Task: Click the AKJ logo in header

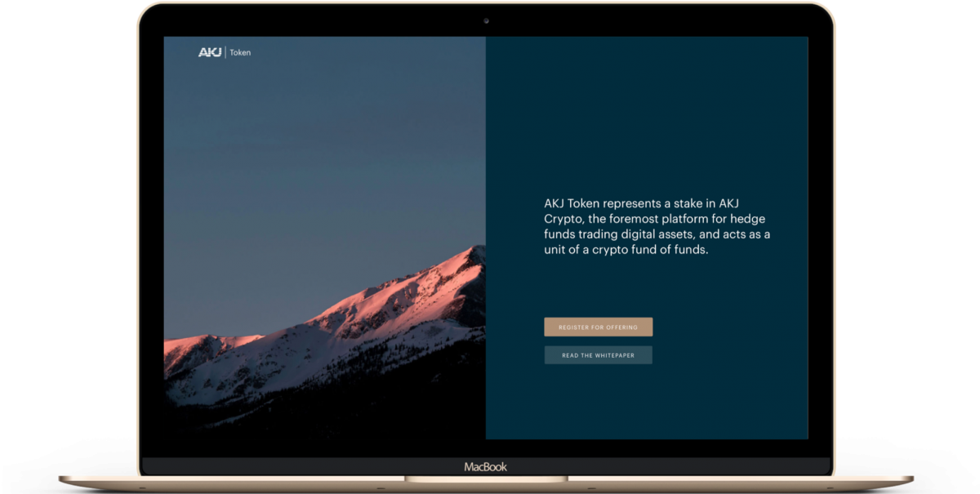Action: [x=210, y=52]
